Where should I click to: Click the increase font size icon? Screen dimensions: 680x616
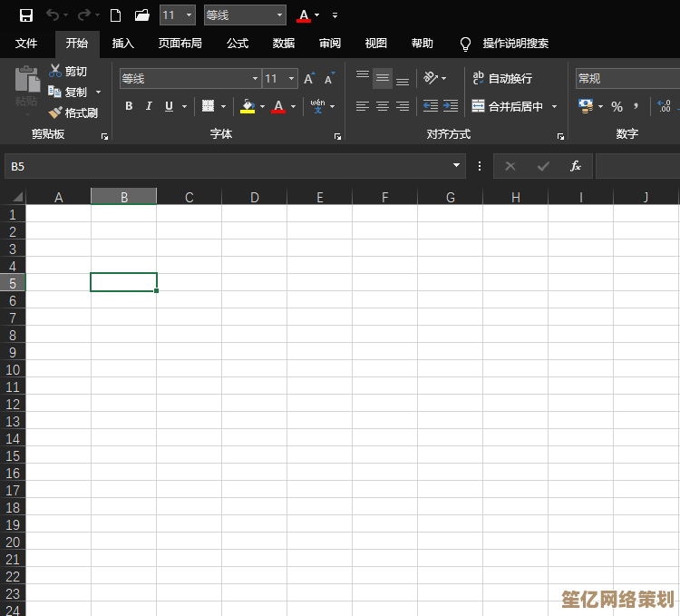(309, 79)
